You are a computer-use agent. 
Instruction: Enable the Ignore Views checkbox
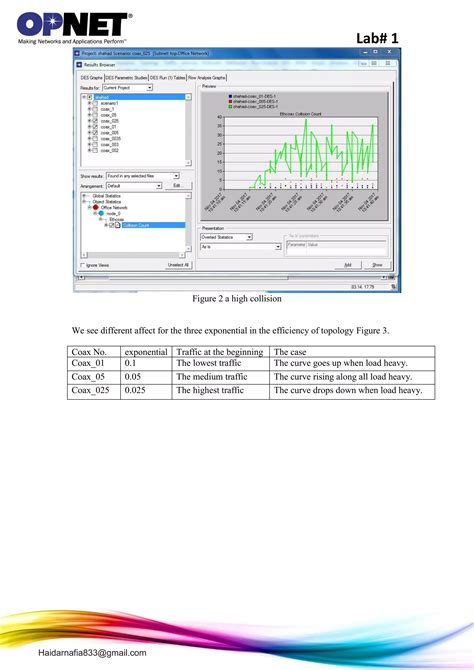tap(82, 265)
